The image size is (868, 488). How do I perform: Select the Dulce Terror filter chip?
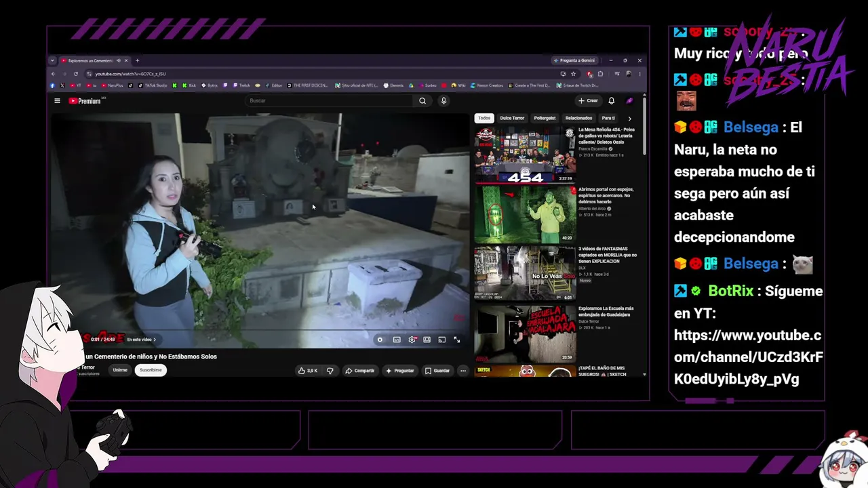(512, 118)
